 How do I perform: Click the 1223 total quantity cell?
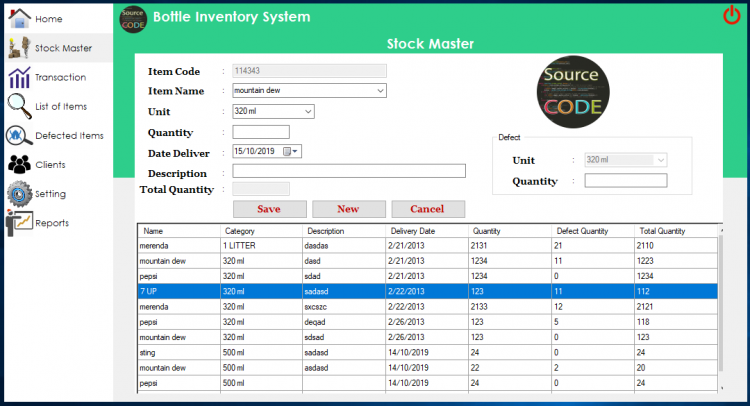(x=676, y=261)
